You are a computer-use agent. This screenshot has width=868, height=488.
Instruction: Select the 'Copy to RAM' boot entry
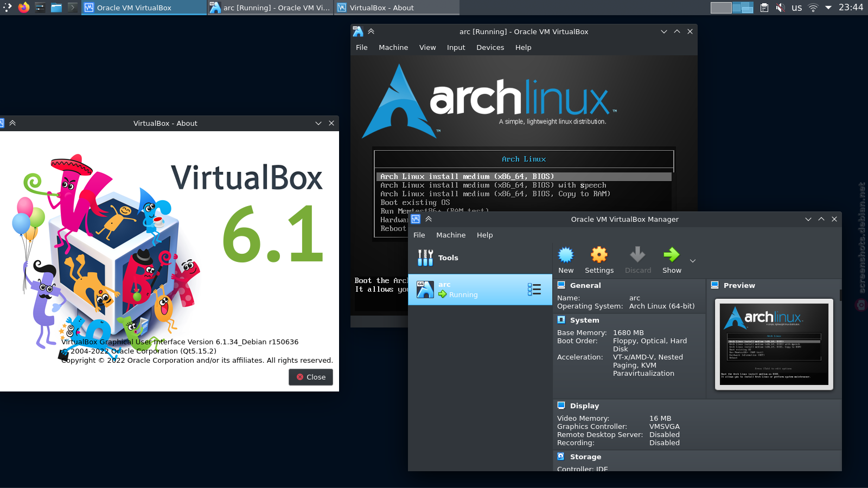click(x=495, y=194)
